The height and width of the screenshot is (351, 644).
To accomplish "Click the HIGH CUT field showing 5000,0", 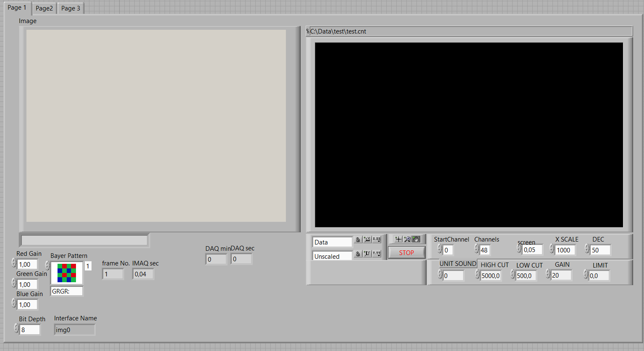I will coord(491,276).
